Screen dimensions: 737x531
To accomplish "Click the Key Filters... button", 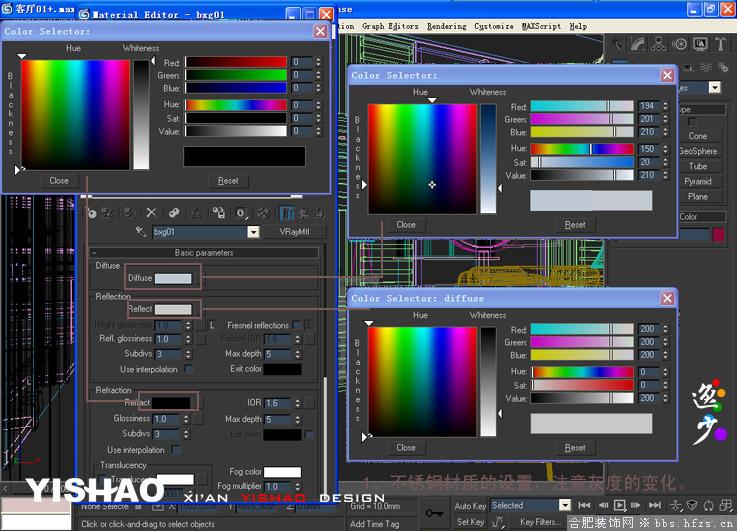I will [540, 522].
